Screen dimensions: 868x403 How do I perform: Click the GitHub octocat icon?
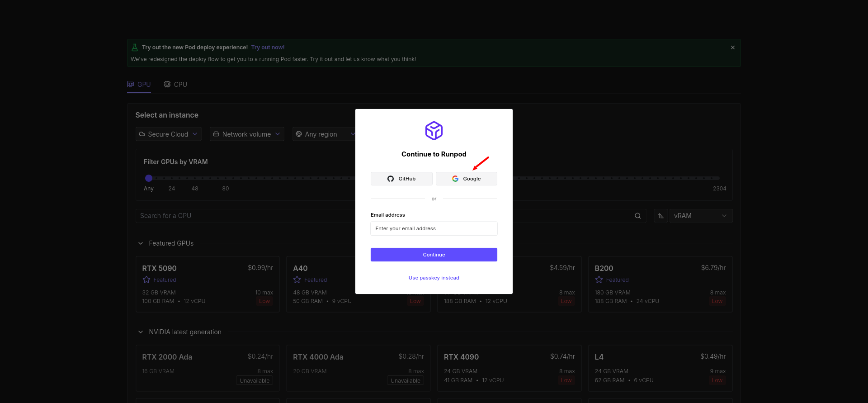[x=391, y=179]
